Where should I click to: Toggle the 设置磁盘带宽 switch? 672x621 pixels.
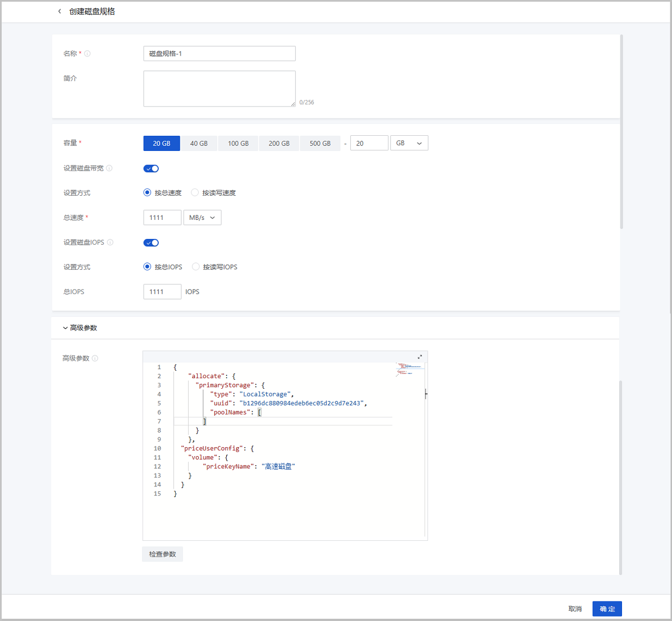click(x=151, y=168)
